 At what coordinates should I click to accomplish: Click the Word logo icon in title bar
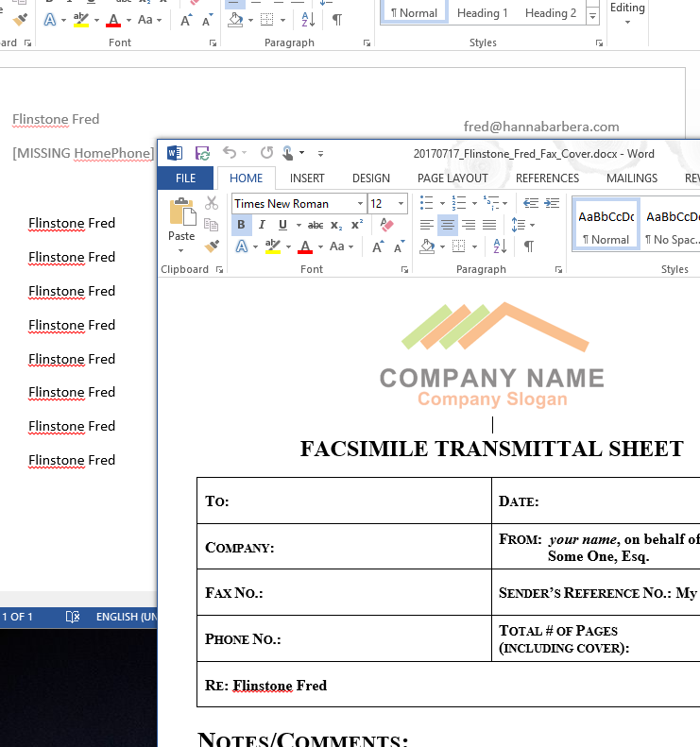(175, 153)
